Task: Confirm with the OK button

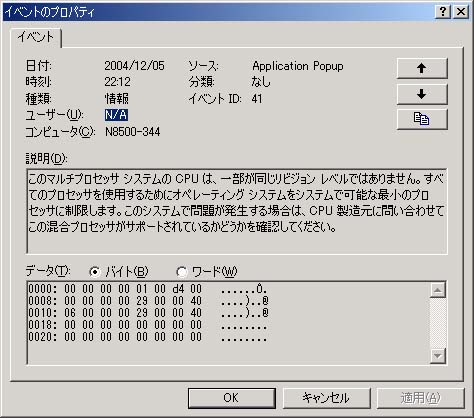Action: [x=231, y=398]
